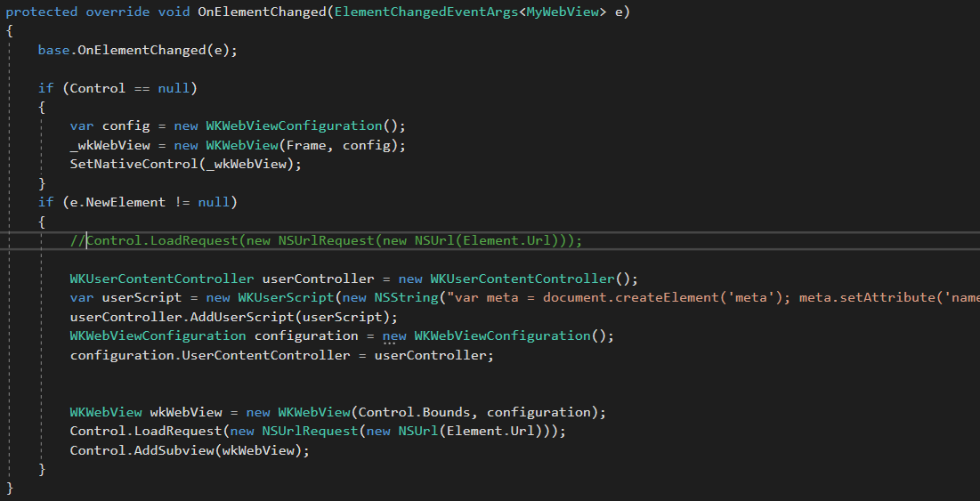Click the 'override' keyword

pyautogui.click(x=117, y=12)
